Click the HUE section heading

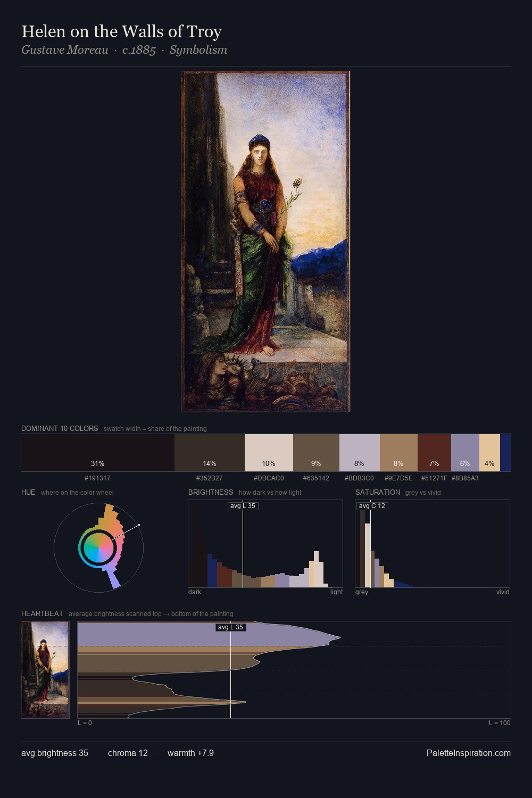tap(28, 492)
